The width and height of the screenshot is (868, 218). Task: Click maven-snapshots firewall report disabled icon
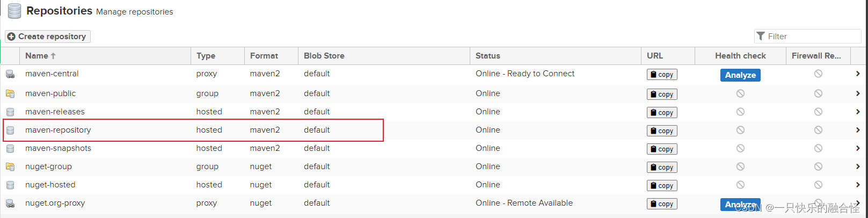818,148
